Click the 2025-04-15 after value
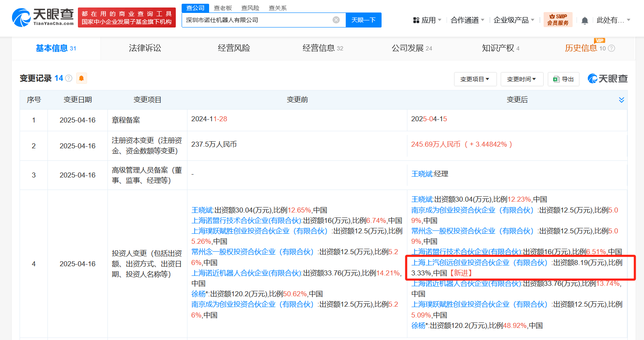The height and width of the screenshot is (340, 644). 429,119
